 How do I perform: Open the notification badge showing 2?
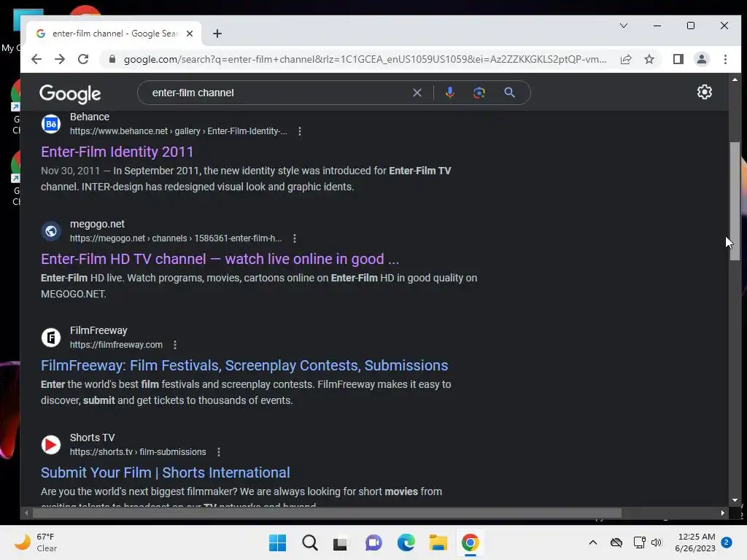(726, 542)
